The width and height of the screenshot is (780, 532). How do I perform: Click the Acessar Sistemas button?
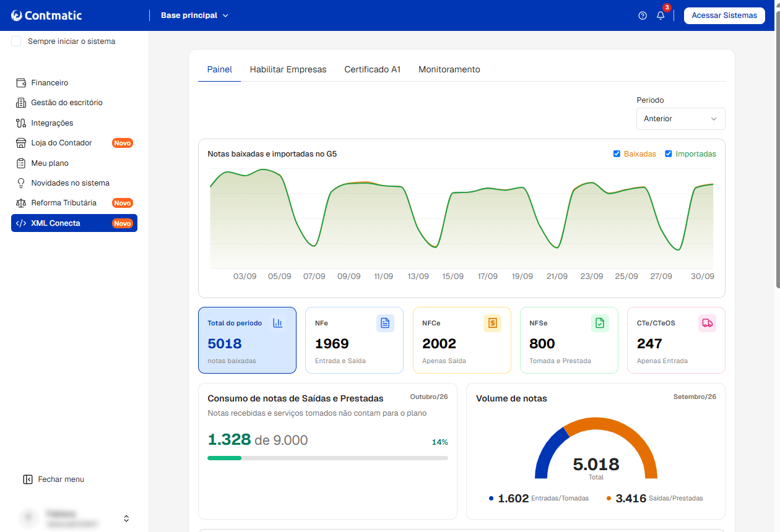coord(724,15)
